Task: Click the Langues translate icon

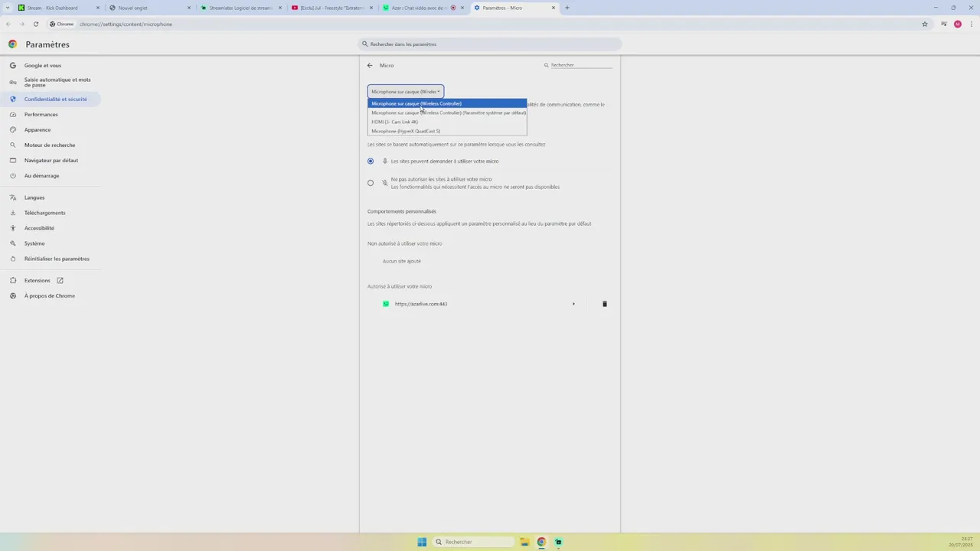Action: tap(13, 197)
